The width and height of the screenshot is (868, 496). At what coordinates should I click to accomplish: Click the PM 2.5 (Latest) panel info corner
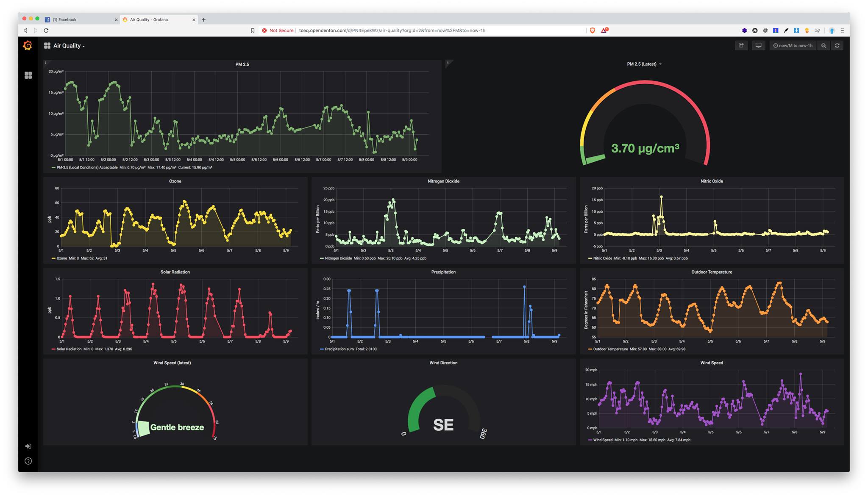coord(448,63)
